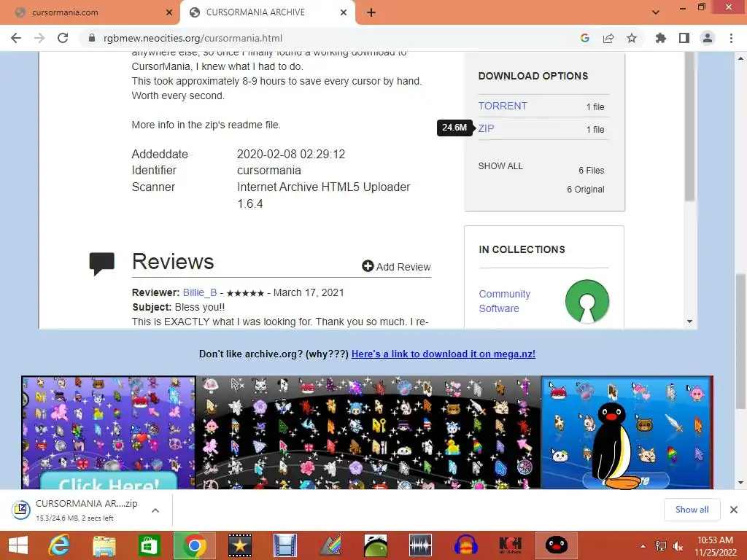Open the rainbow pyramid app on taskbar
The image size is (747, 560).
[330, 545]
